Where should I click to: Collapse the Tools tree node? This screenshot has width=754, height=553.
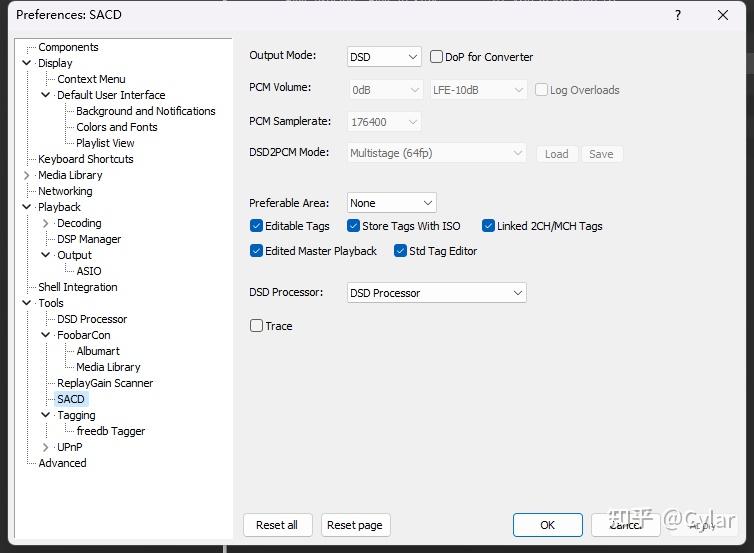pos(27,303)
